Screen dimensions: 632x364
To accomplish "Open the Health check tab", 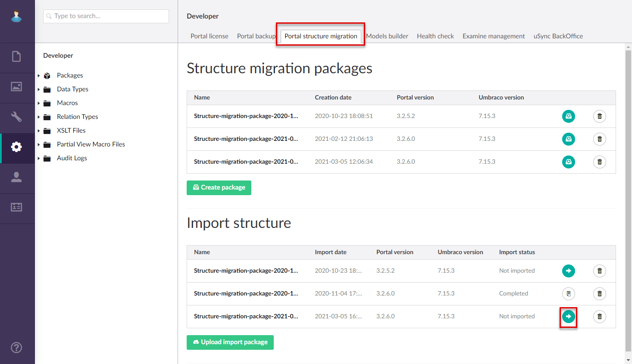I will coord(435,36).
